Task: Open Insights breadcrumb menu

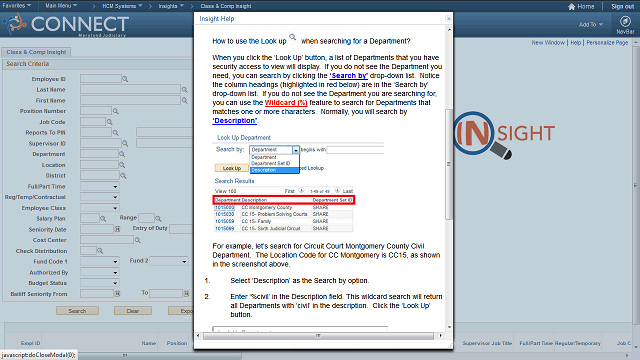Action: coord(171,6)
